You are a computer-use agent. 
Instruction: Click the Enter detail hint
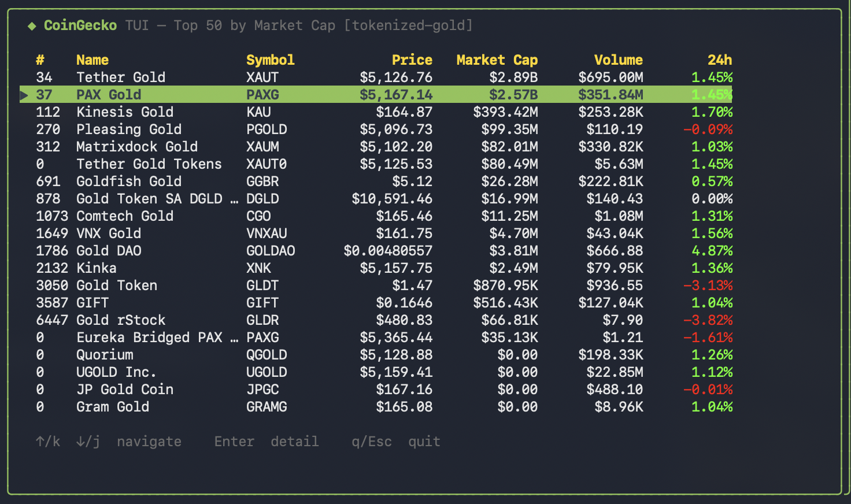[x=266, y=442]
